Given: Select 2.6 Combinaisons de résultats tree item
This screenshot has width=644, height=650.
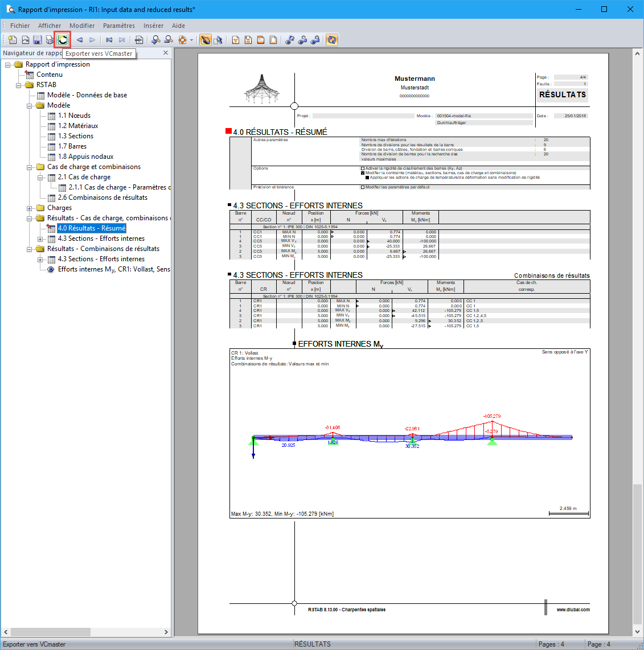Looking at the screenshot, I should (x=102, y=198).
